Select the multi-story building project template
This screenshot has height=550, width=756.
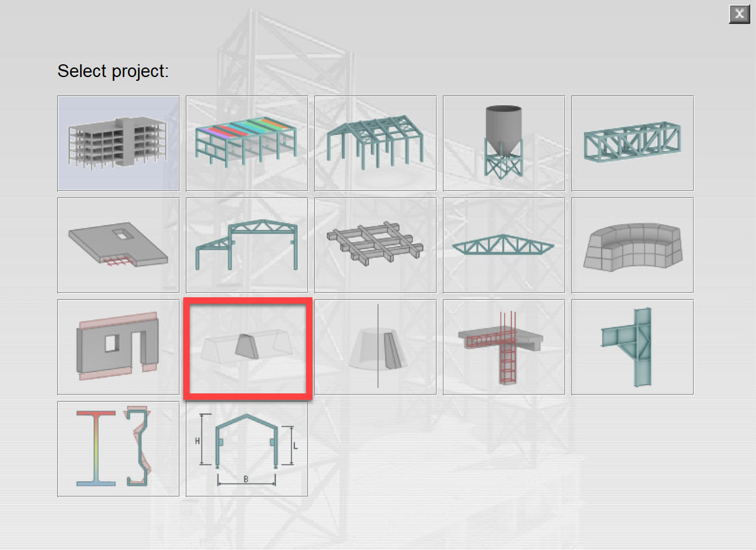click(118, 143)
